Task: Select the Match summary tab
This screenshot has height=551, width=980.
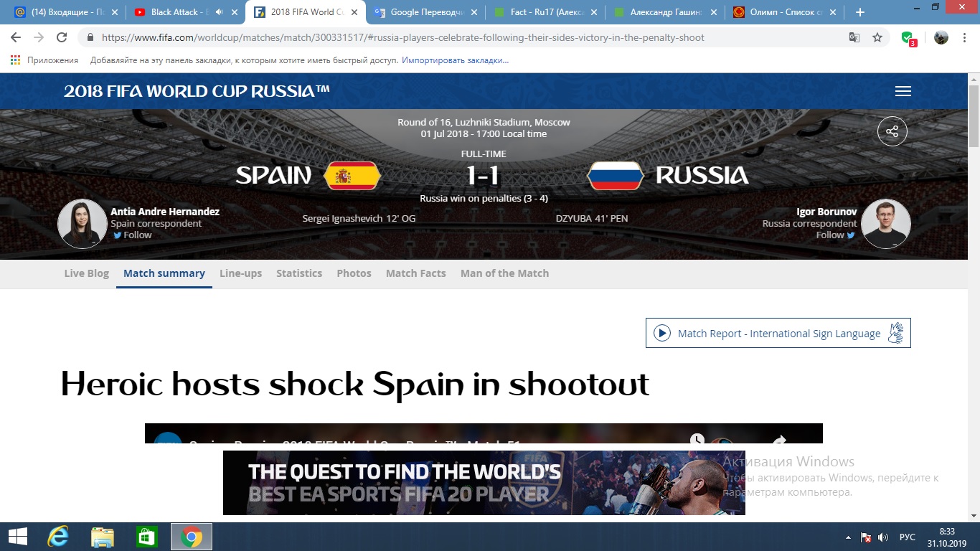Action: point(164,273)
